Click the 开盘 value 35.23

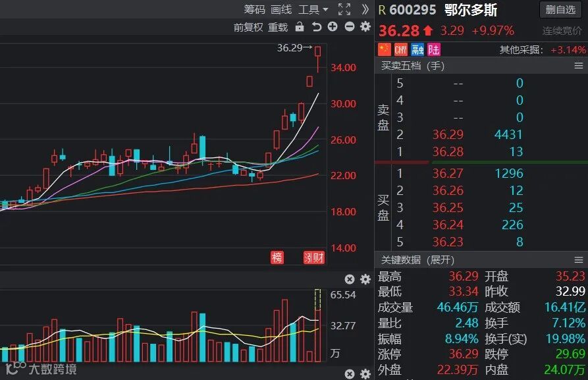570,277
